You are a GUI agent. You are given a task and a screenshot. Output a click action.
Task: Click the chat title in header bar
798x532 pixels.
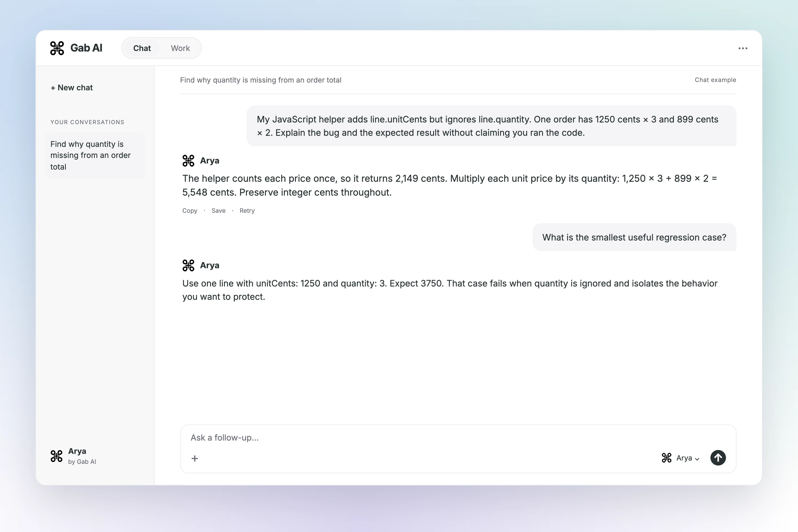(260, 80)
